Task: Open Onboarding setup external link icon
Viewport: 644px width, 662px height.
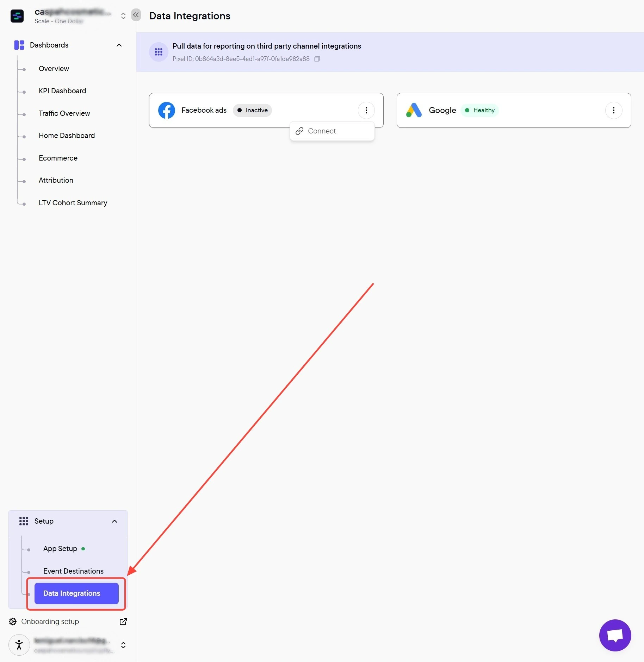Action: (123, 622)
